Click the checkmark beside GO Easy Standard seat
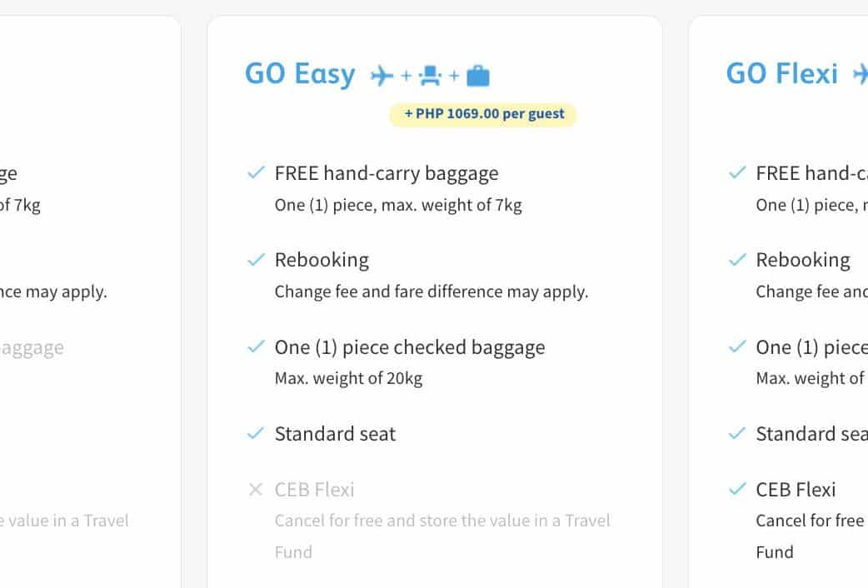 click(256, 433)
